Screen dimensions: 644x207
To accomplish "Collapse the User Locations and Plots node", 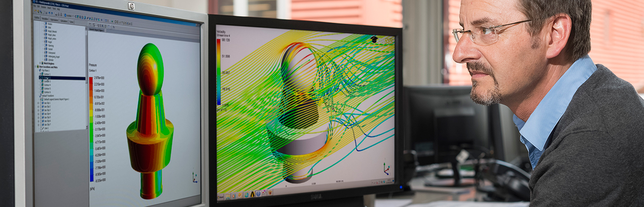I will (36, 67).
